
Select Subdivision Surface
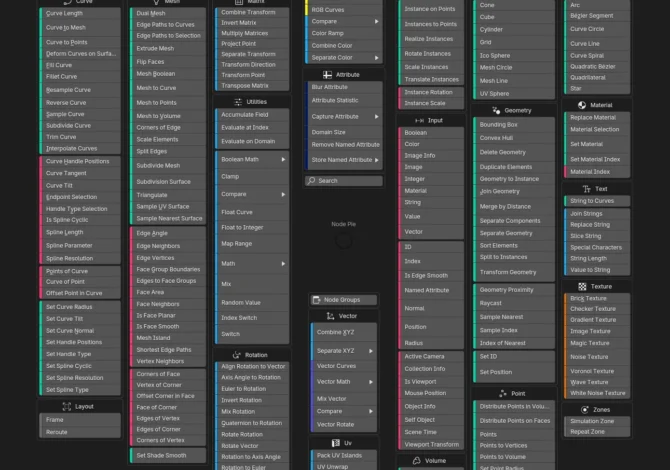[168, 182]
